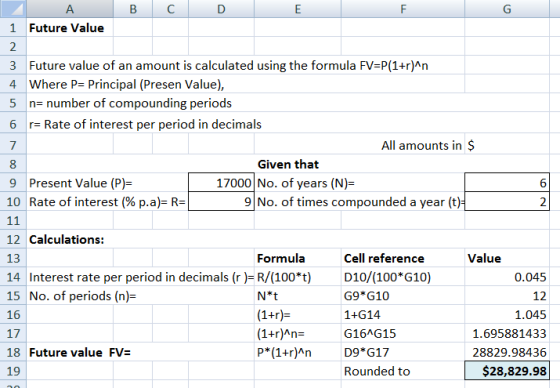This screenshot has height=388, width=560.
Task: Click the 'Given that' heading cell
Action: click(x=288, y=164)
